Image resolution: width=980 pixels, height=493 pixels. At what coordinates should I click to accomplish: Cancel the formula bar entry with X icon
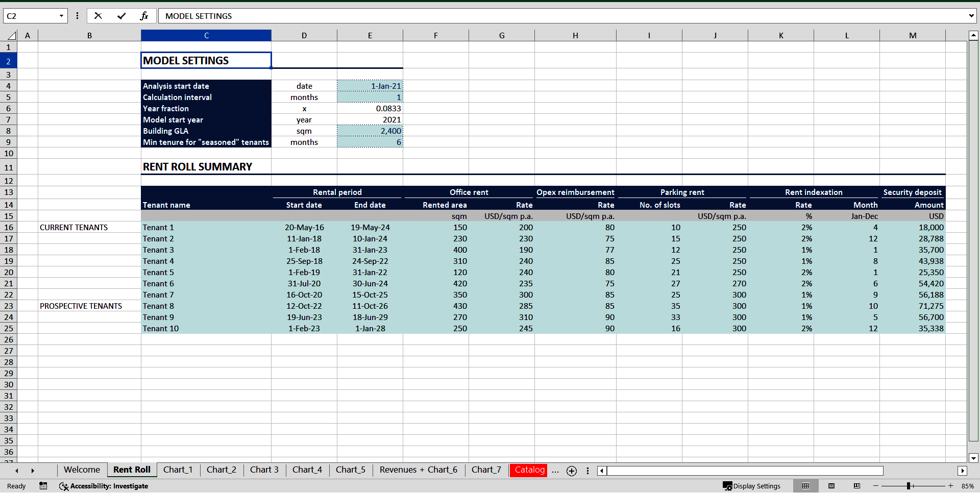(x=98, y=16)
